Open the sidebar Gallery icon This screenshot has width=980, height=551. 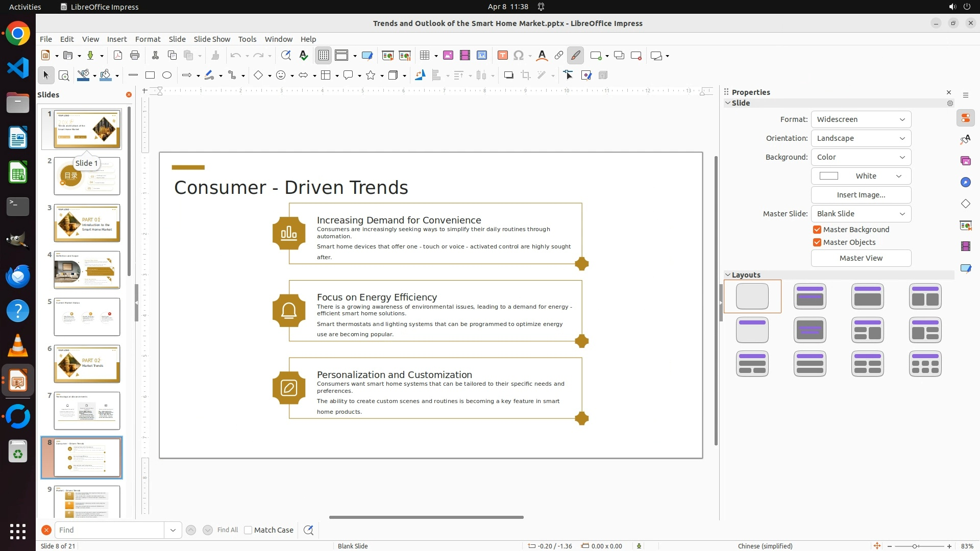[x=965, y=161]
